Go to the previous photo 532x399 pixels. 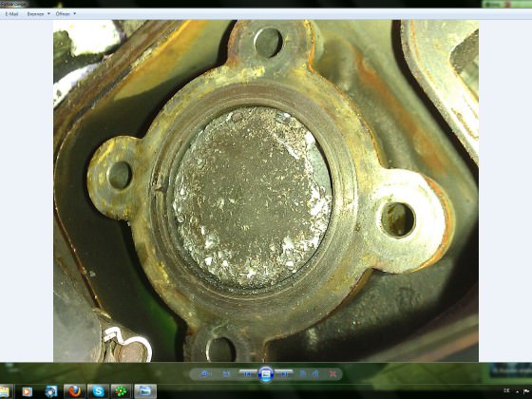tap(248, 374)
